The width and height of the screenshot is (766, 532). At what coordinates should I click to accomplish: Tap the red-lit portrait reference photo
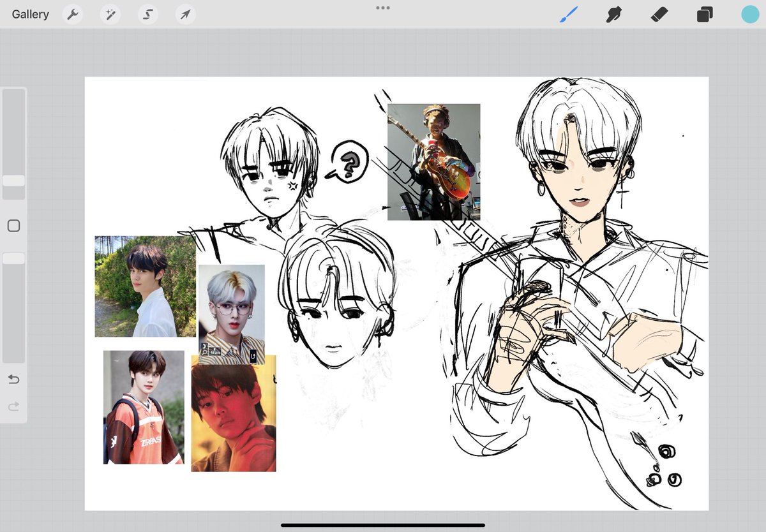[x=234, y=413]
